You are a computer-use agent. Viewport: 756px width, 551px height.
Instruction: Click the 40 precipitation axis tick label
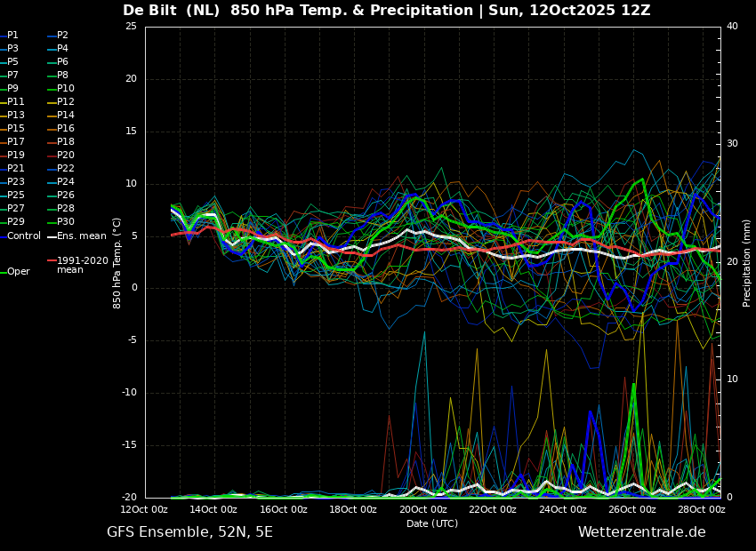[732, 26]
